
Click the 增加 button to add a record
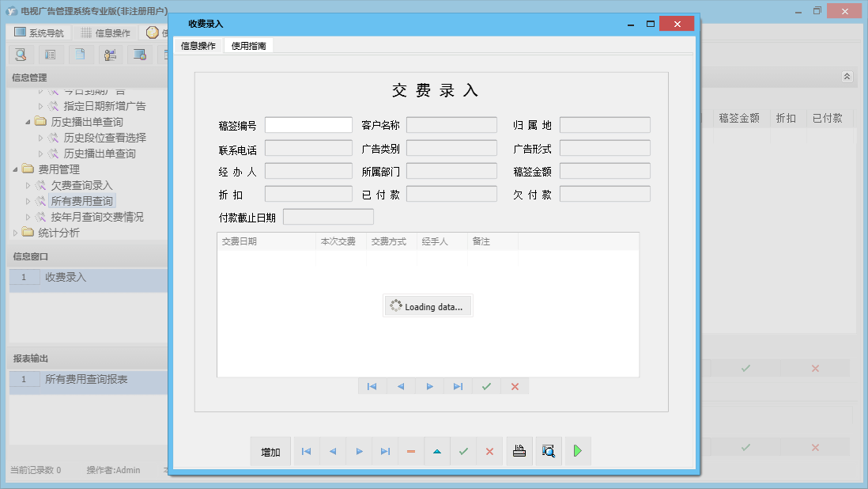pyautogui.click(x=270, y=451)
